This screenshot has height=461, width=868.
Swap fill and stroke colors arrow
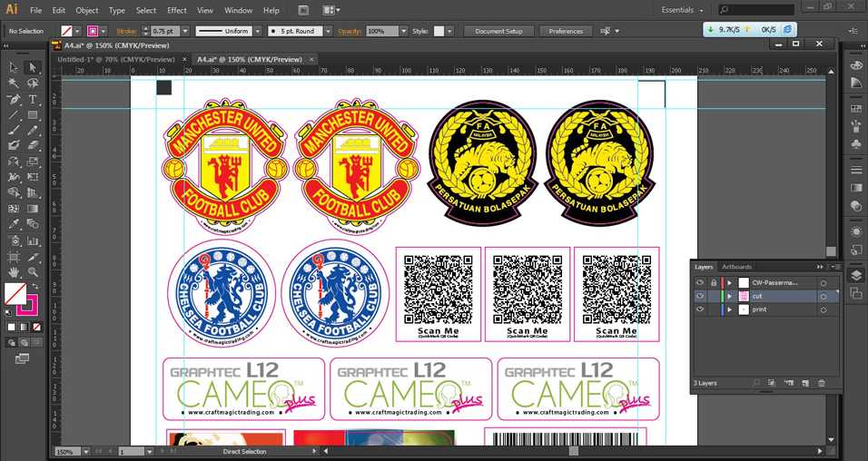35,286
